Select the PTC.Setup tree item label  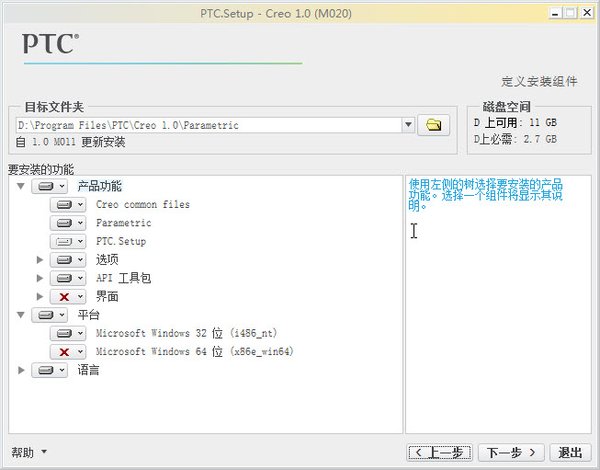pos(121,242)
